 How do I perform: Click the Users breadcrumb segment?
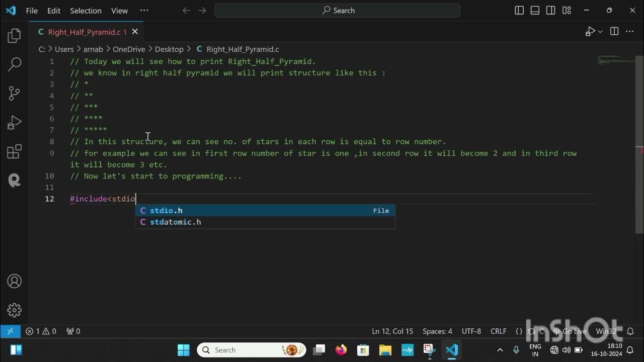[x=64, y=49]
